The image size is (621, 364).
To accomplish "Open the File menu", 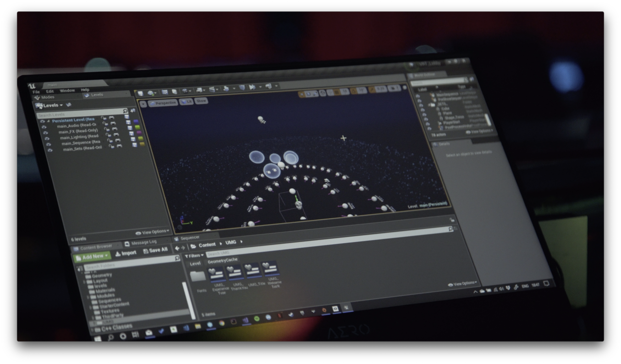I will 36,92.
